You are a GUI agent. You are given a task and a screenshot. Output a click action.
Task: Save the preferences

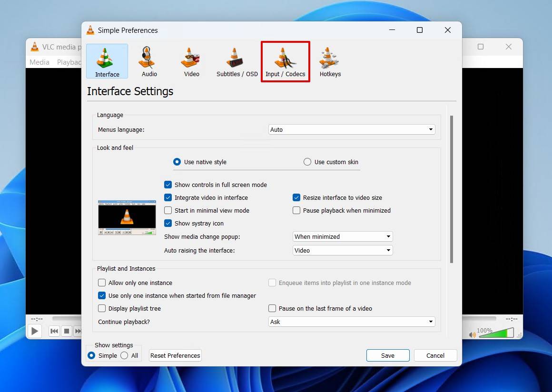[x=388, y=355]
